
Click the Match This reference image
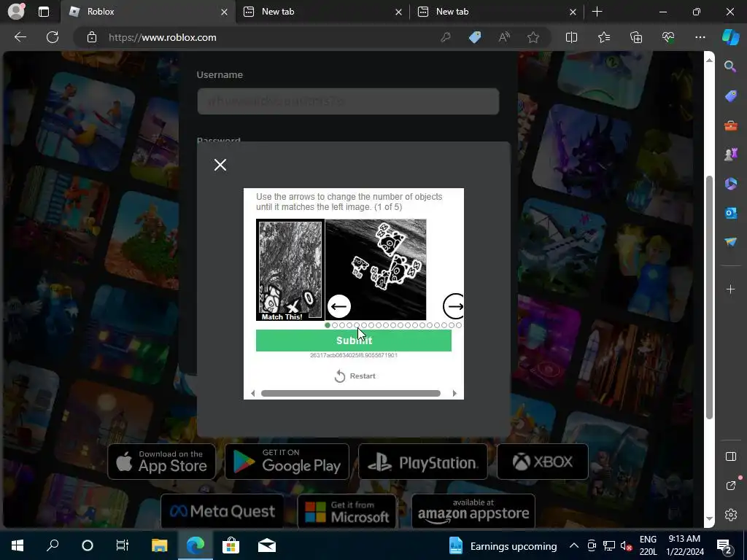pyautogui.click(x=290, y=270)
